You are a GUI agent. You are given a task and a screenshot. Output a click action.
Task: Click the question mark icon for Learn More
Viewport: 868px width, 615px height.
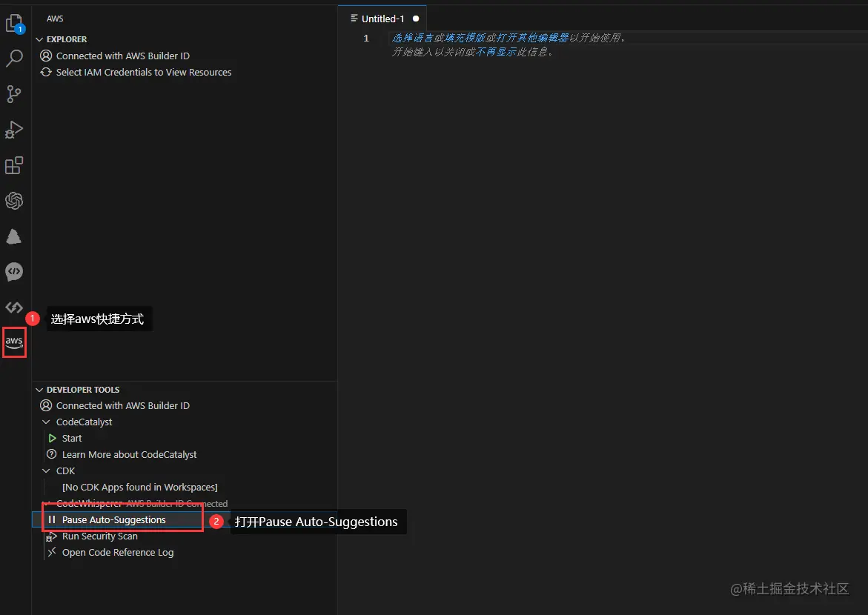click(x=51, y=454)
